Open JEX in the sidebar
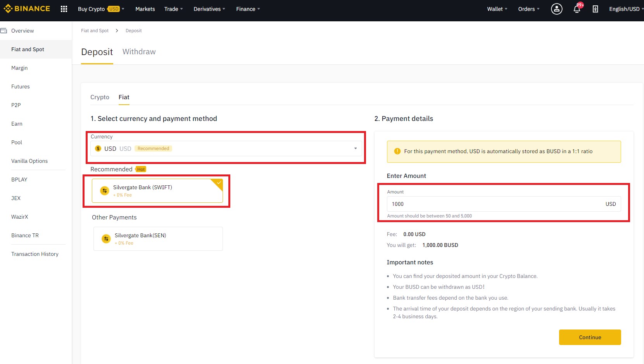Viewport: 644px width, 364px height. click(x=16, y=198)
